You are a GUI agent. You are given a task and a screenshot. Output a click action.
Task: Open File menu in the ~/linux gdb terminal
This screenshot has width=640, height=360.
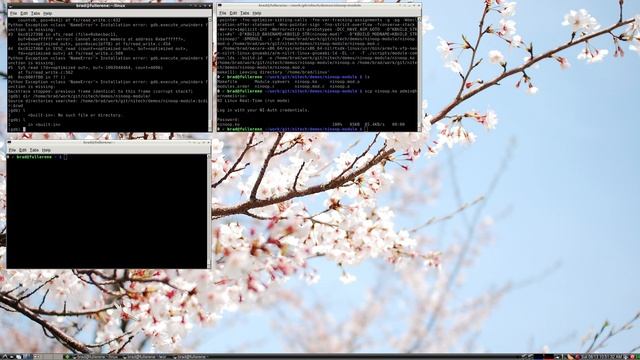tap(13, 13)
